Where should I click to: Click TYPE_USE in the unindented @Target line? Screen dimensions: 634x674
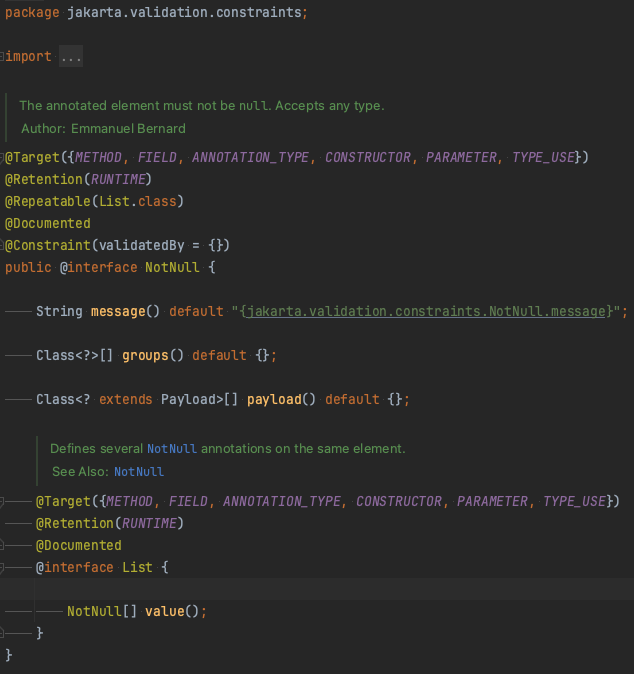(x=543, y=157)
